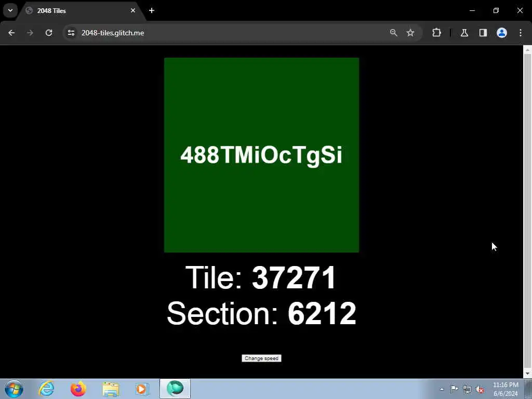Click the zoom magnifier in address bar

394,33
